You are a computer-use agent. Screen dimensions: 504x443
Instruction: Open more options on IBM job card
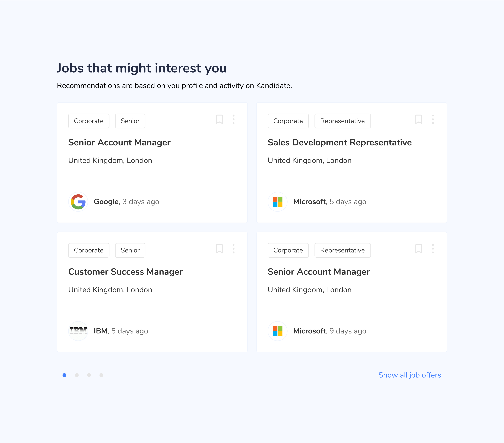233,249
